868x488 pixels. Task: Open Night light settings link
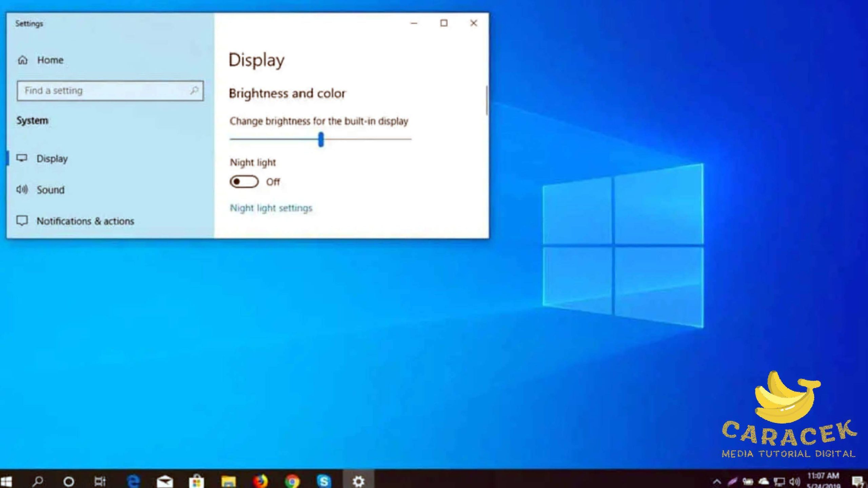click(x=271, y=208)
